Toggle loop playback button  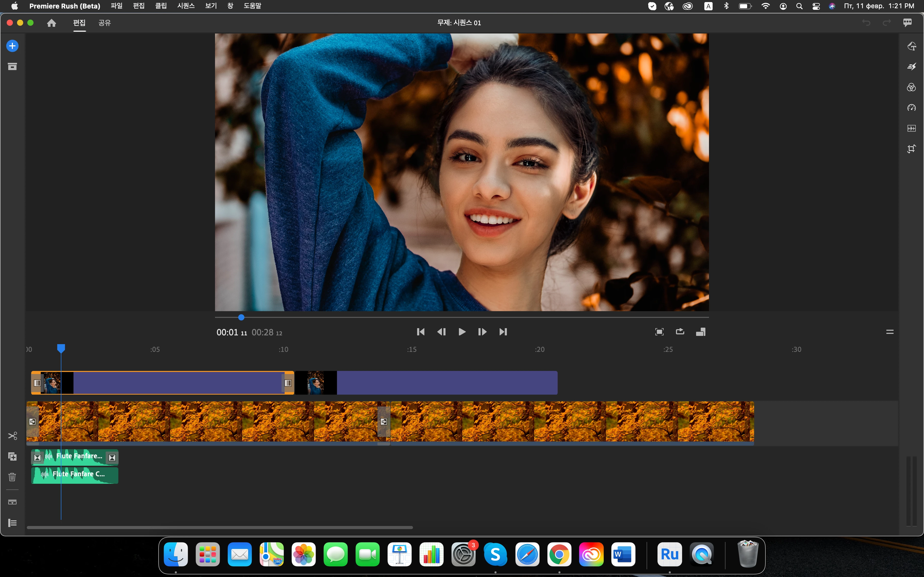click(x=680, y=332)
